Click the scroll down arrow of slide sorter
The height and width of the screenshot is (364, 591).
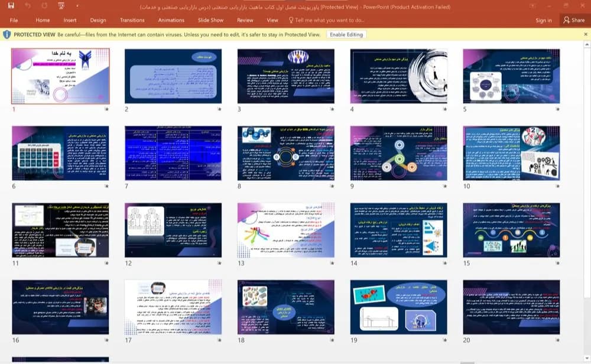587,358
